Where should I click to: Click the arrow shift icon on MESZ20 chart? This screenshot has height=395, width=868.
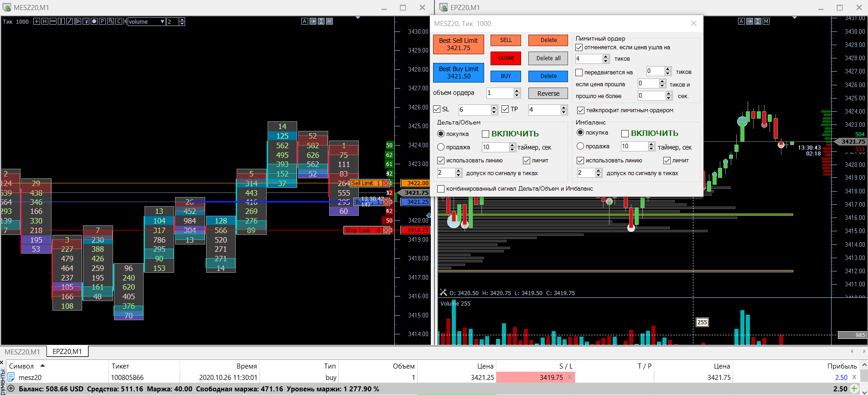pyautogui.click(x=313, y=21)
